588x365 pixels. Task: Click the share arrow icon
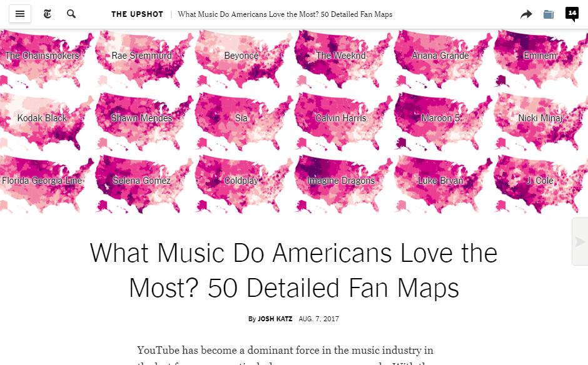(x=526, y=14)
